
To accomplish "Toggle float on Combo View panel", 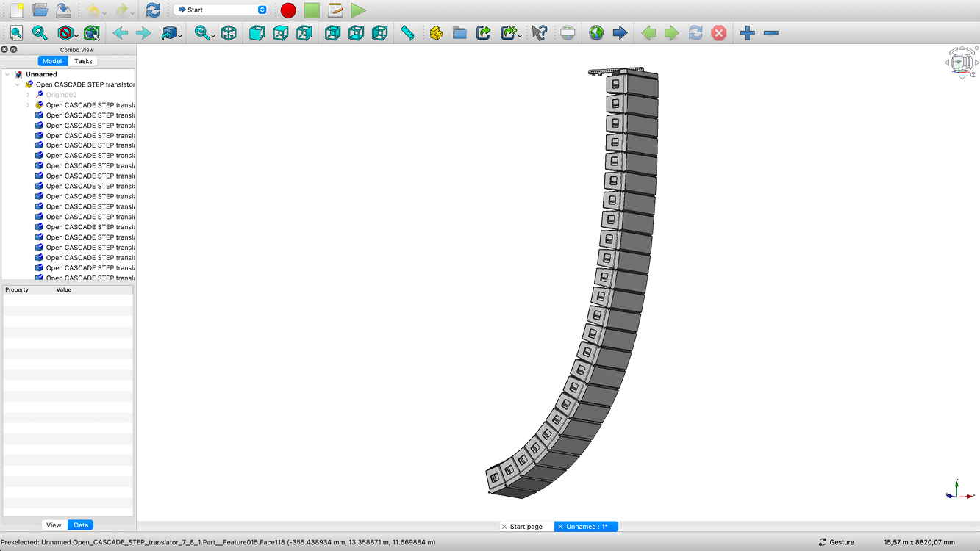I will pyautogui.click(x=13, y=49).
